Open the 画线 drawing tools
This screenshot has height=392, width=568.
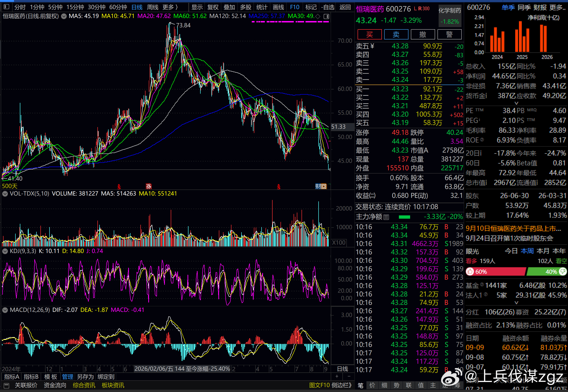(x=278, y=7)
